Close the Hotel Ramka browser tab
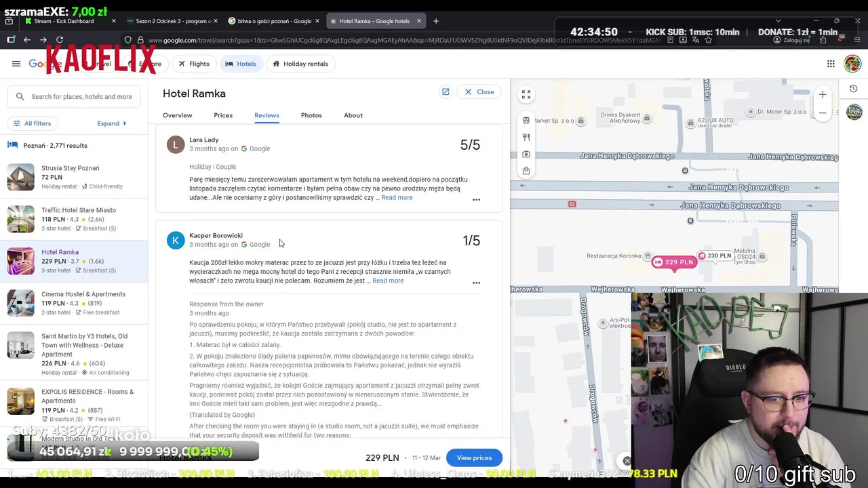868x488 pixels. coord(418,21)
